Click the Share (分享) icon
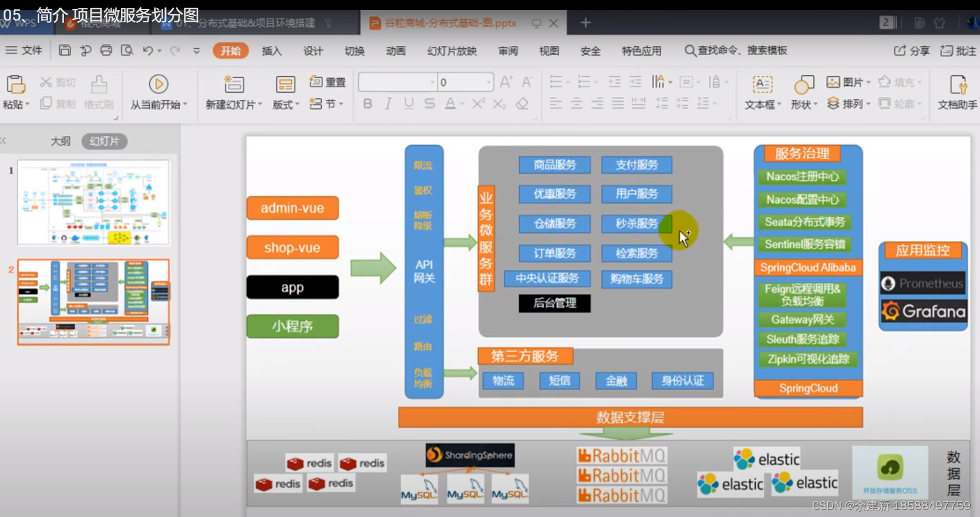This screenshot has height=517, width=980. pyautogui.click(x=900, y=51)
